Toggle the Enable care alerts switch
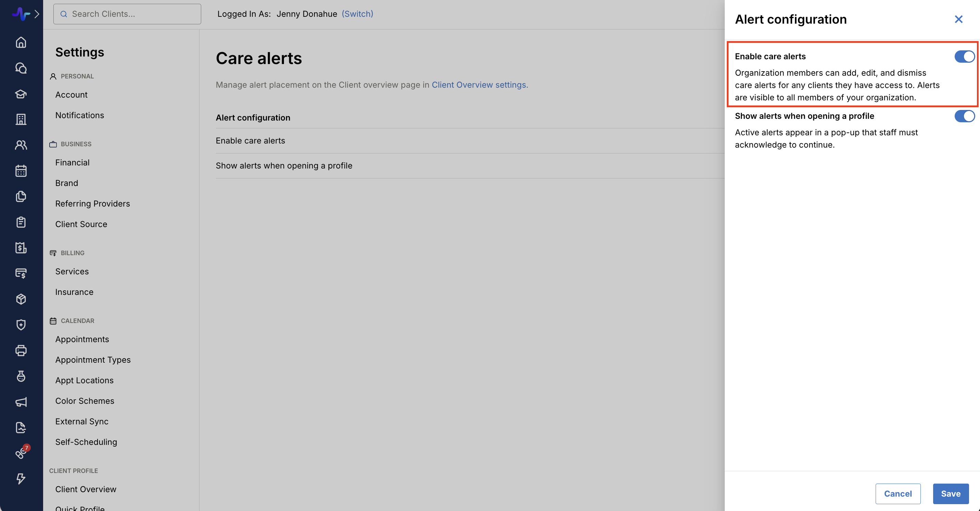The image size is (980, 511). tap(964, 57)
